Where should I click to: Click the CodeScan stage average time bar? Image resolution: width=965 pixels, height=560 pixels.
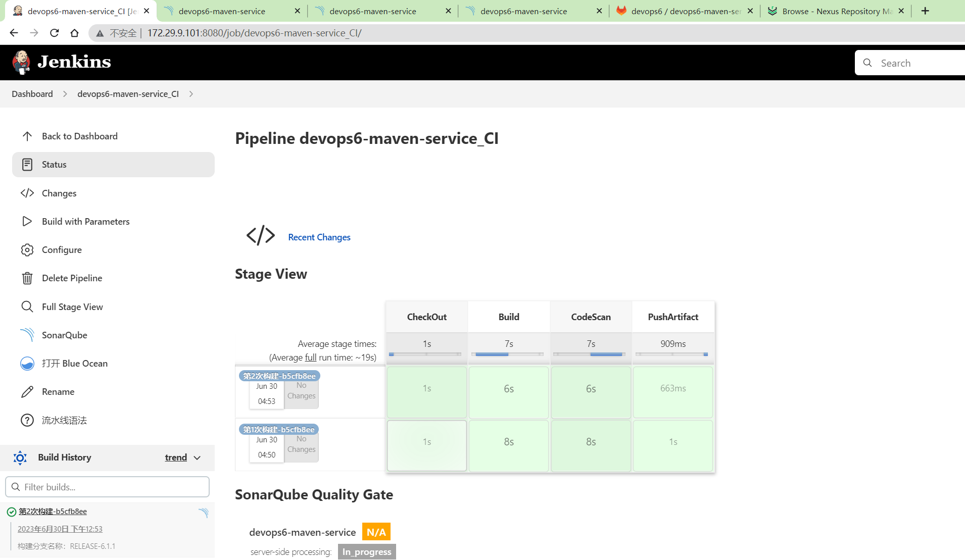click(x=590, y=354)
